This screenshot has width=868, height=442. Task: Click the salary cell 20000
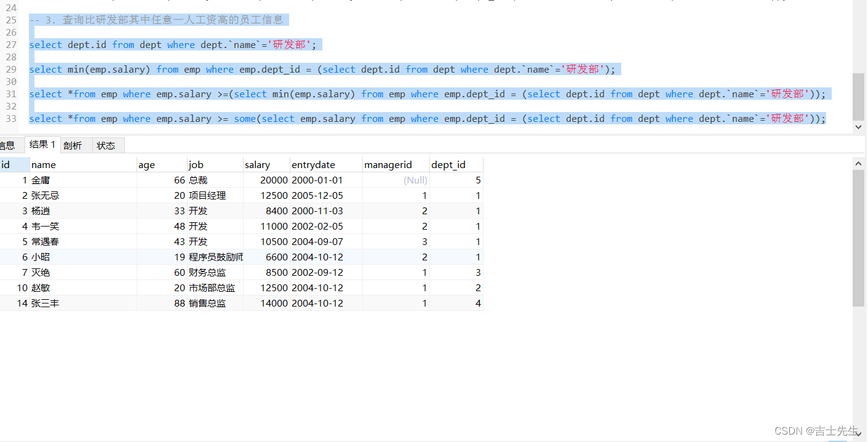[266, 180]
